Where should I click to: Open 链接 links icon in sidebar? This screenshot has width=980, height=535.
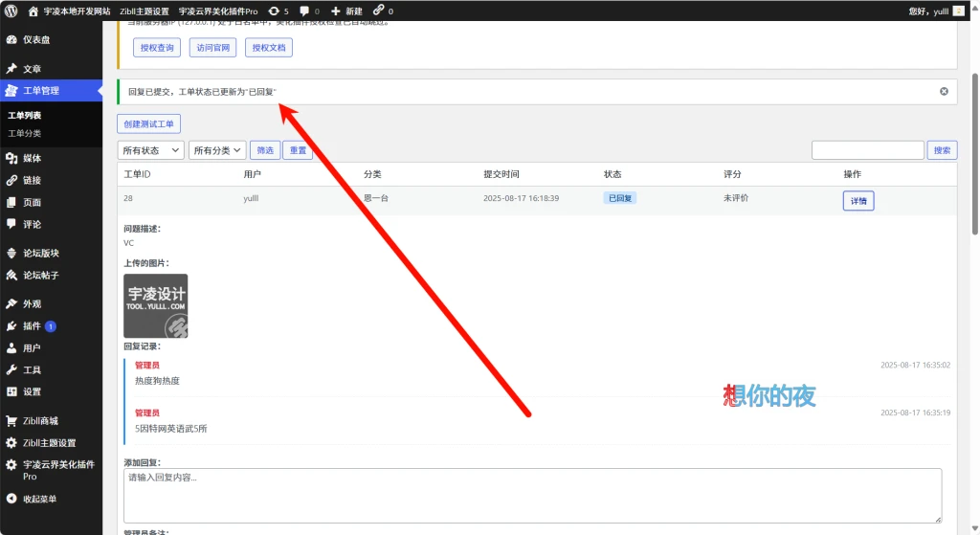pyautogui.click(x=11, y=180)
